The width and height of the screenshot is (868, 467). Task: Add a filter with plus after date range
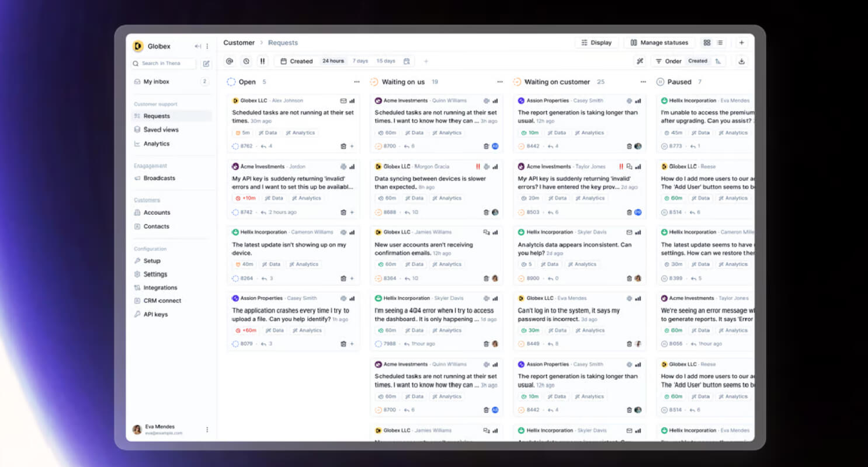(426, 61)
